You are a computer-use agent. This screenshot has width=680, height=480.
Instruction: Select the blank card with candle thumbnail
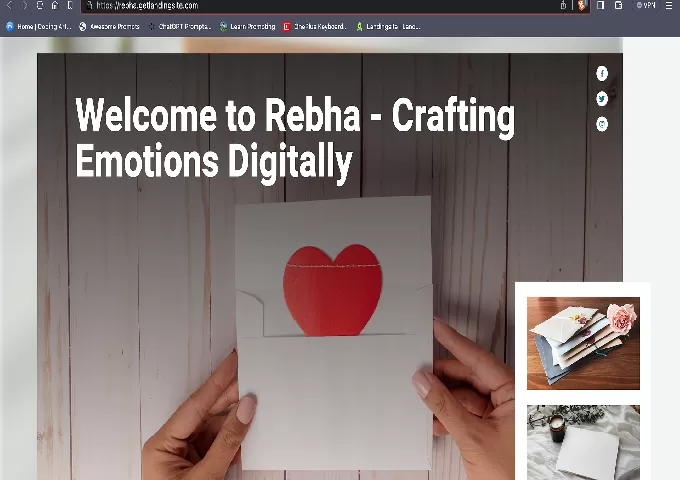pos(583,442)
